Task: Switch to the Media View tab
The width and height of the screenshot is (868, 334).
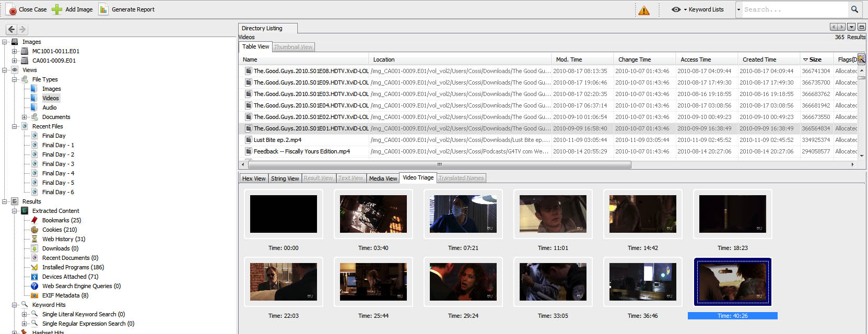Action: [383, 178]
